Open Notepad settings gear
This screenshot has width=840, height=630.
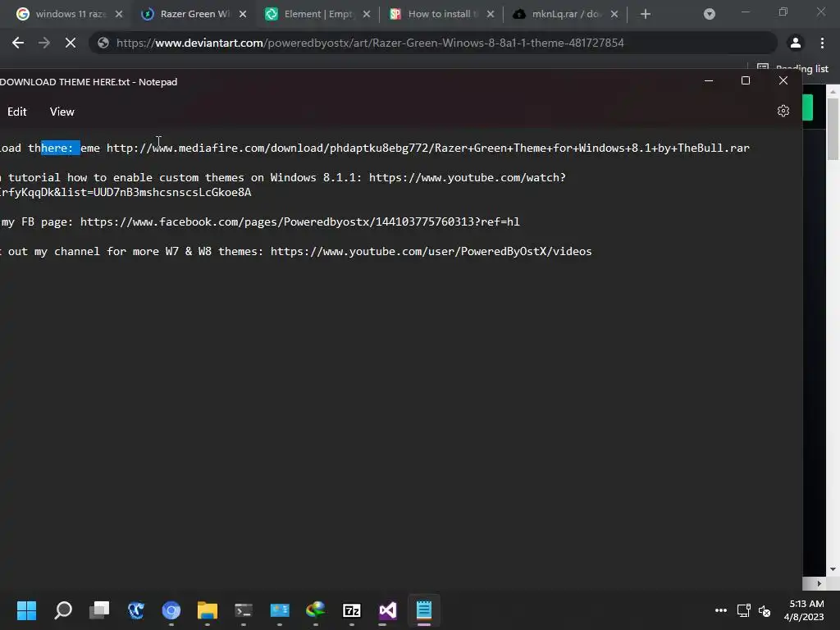(x=783, y=111)
